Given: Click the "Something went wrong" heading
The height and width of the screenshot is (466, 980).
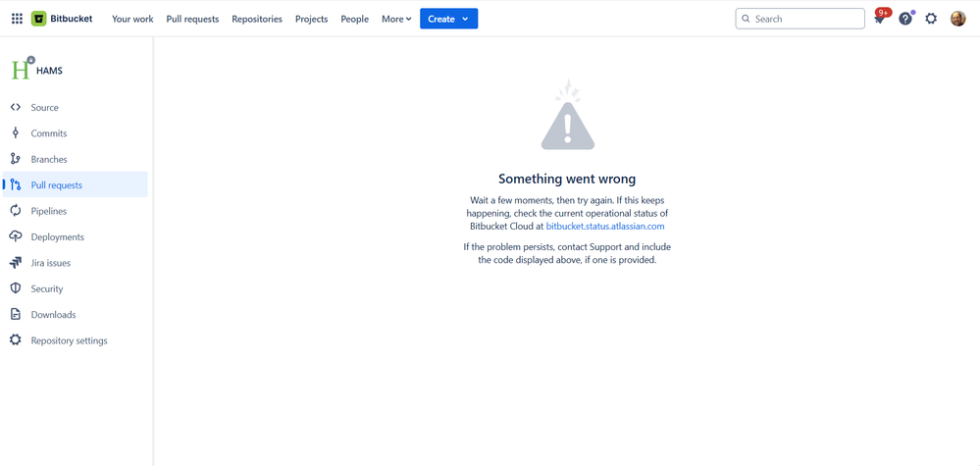Looking at the screenshot, I should (x=567, y=179).
